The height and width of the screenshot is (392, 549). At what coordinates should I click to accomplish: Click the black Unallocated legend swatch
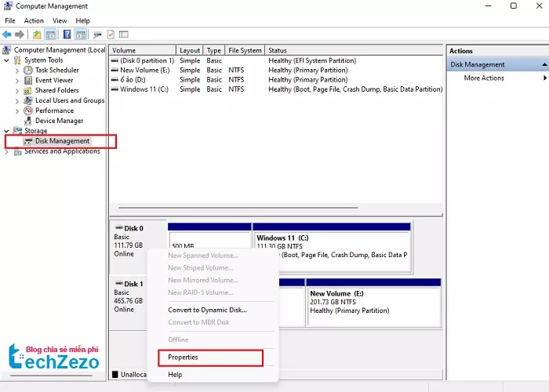click(115, 375)
